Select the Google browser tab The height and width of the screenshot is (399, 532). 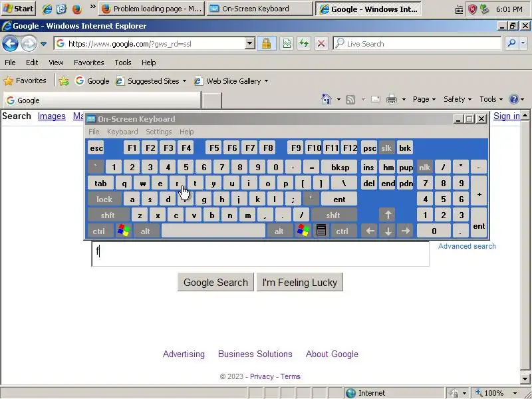pos(102,100)
